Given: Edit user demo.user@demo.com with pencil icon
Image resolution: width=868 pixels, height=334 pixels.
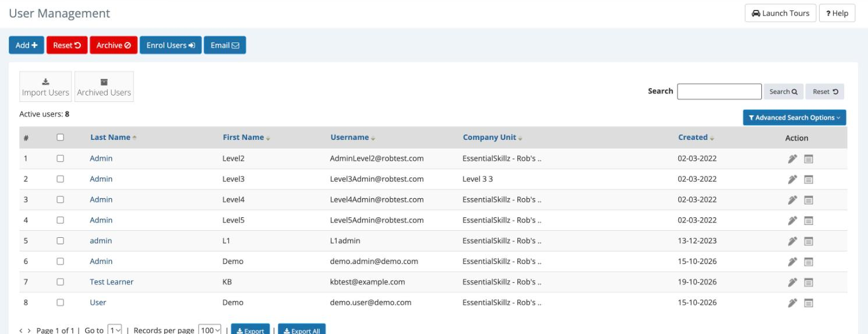Looking at the screenshot, I should (x=792, y=303).
